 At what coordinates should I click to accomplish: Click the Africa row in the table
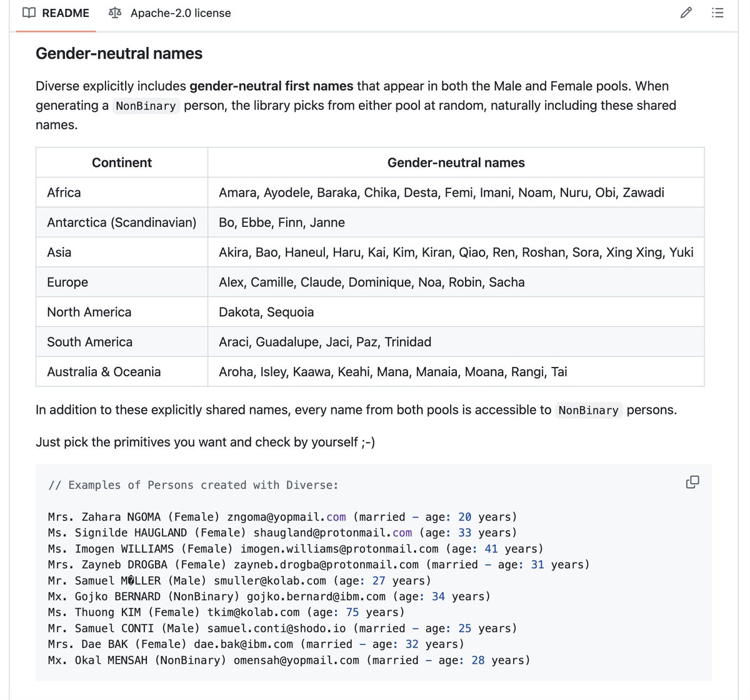coord(64,192)
